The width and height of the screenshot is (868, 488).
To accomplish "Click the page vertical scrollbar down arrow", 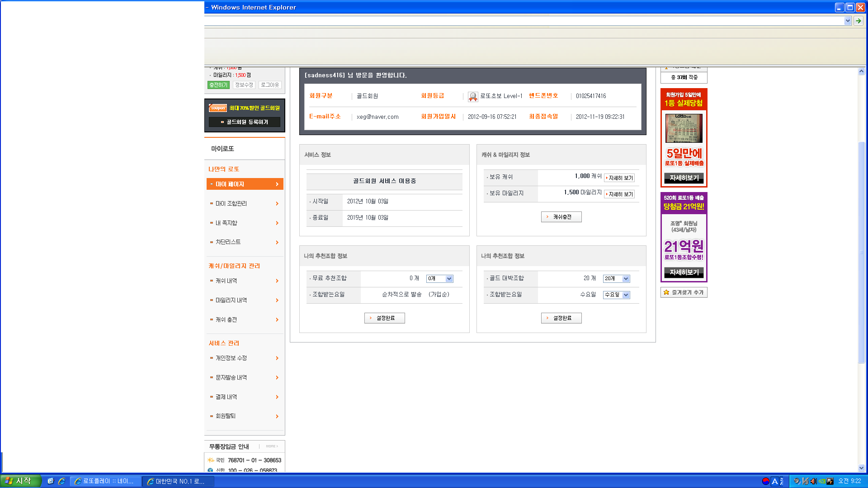I will tap(861, 468).
